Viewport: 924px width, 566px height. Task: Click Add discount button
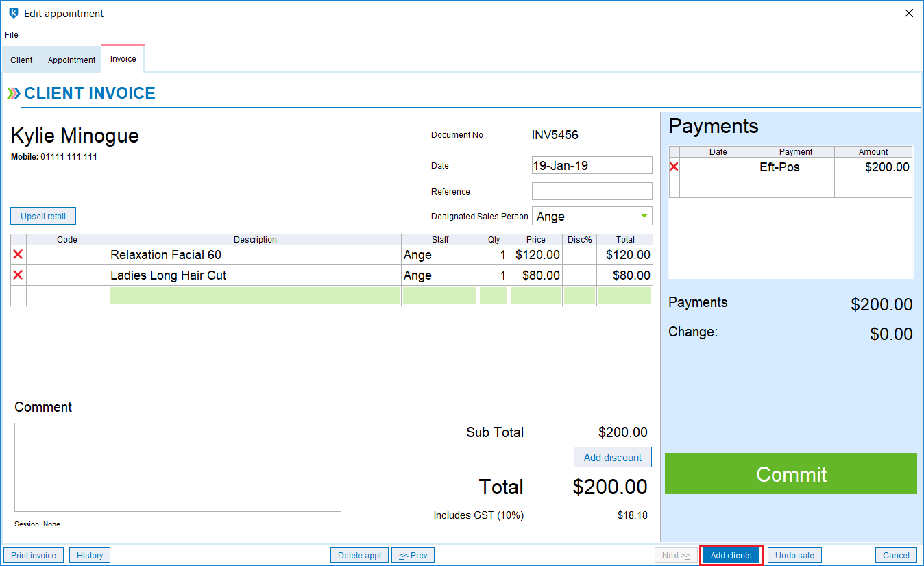click(x=613, y=457)
